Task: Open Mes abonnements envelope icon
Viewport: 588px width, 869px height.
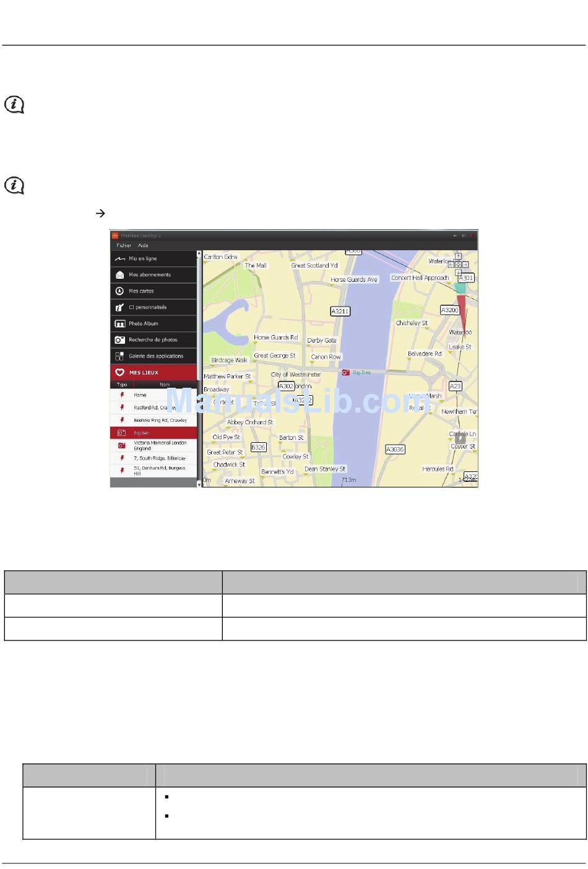Action: [x=120, y=275]
